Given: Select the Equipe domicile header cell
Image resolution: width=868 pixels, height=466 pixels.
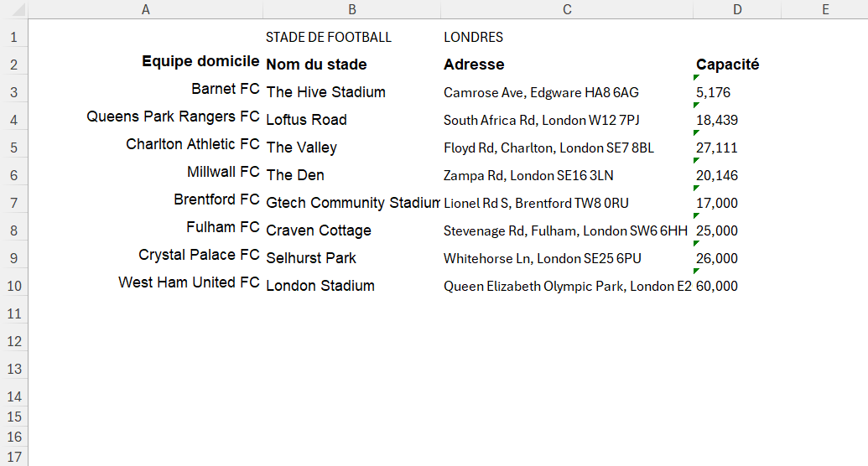Looking at the screenshot, I should click(200, 61).
